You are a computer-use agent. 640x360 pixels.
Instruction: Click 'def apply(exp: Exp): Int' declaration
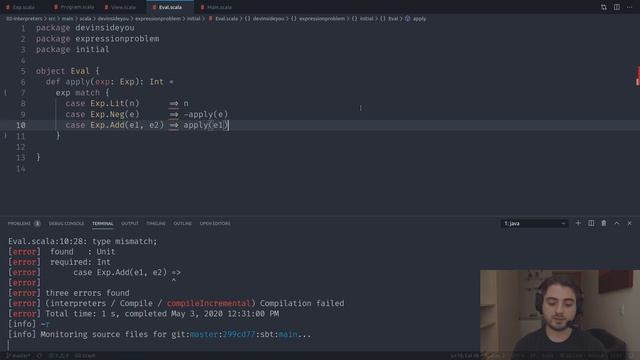pyautogui.click(x=104, y=82)
